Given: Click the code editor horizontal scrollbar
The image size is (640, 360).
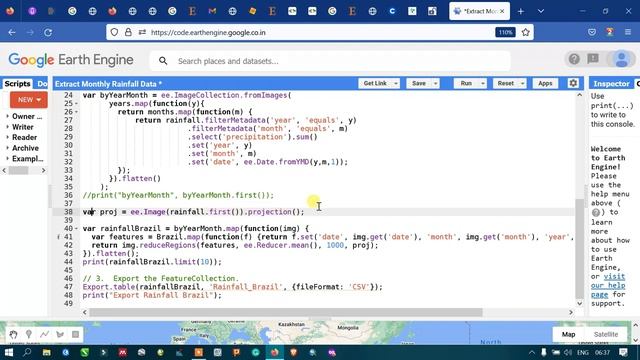Looking at the screenshot, I should click(286, 312).
